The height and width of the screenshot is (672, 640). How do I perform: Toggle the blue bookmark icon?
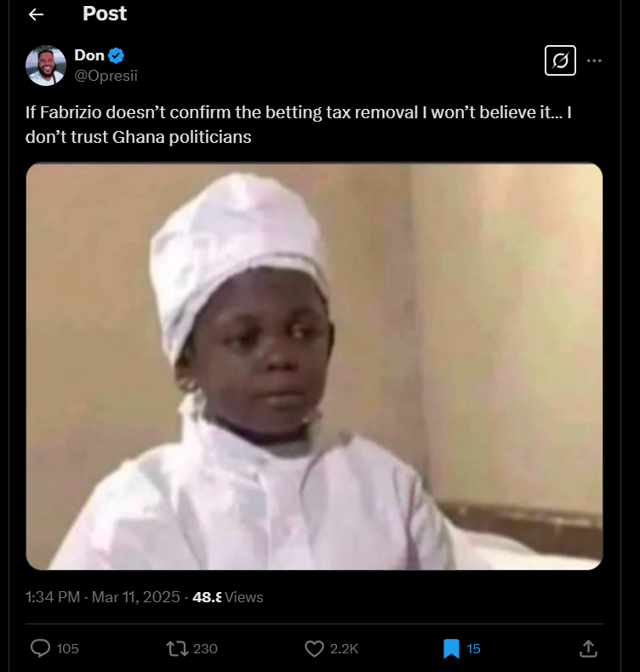451,648
